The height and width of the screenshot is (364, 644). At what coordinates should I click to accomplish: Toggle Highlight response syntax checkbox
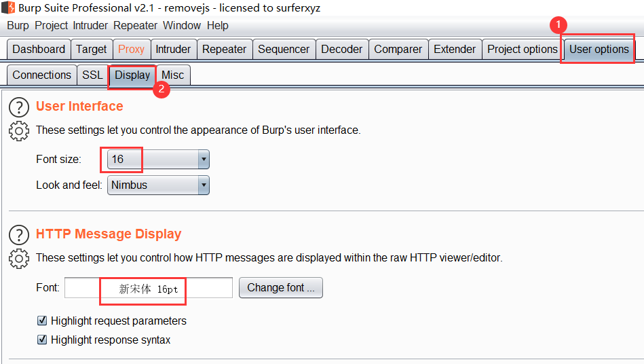(42, 340)
